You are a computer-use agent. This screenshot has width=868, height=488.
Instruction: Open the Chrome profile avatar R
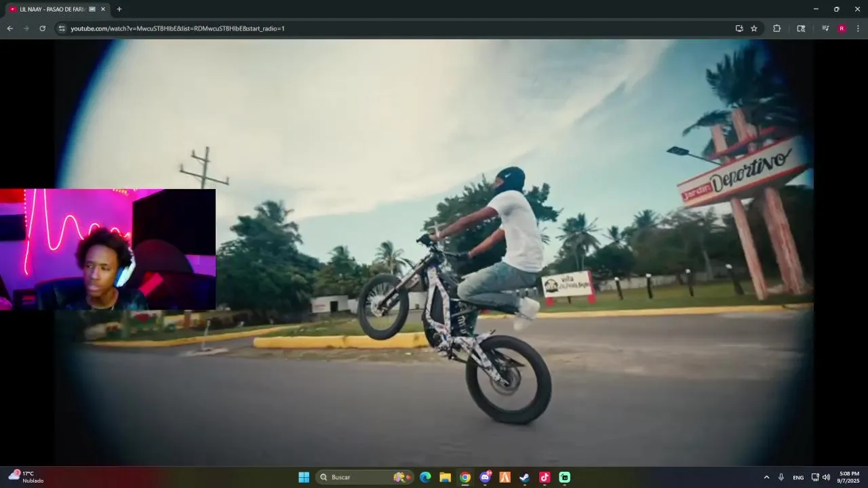[842, 28]
